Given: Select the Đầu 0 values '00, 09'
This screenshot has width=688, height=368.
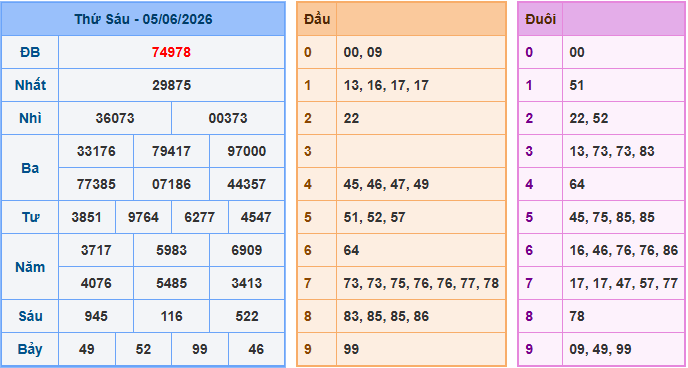Looking at the screenshot, I should pyautogui.click(x=363, y=53).
